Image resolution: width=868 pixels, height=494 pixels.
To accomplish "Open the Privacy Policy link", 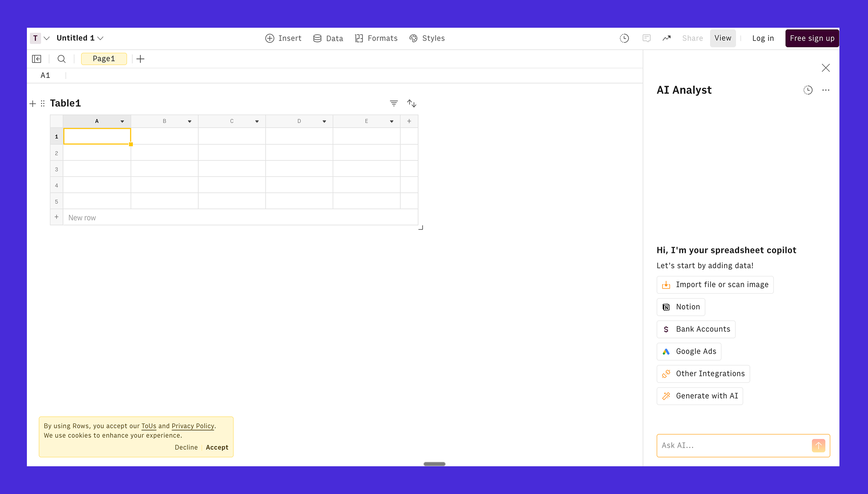I will point(193,426).
